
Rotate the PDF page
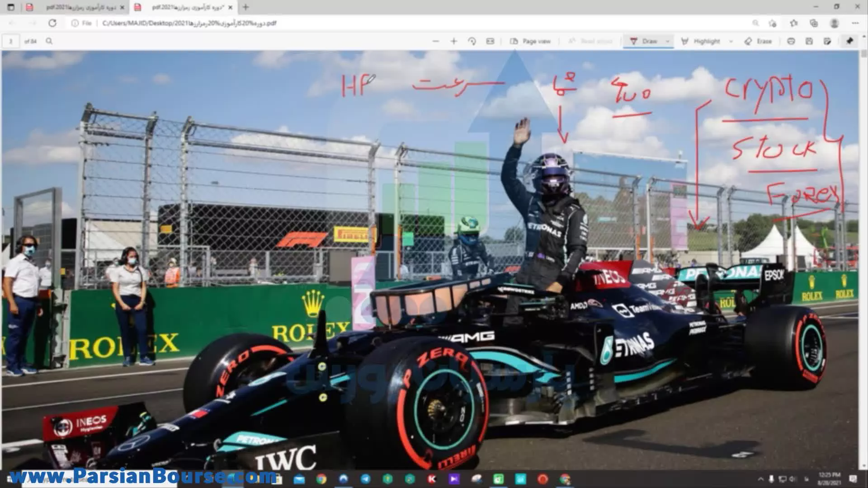point(472,41)
